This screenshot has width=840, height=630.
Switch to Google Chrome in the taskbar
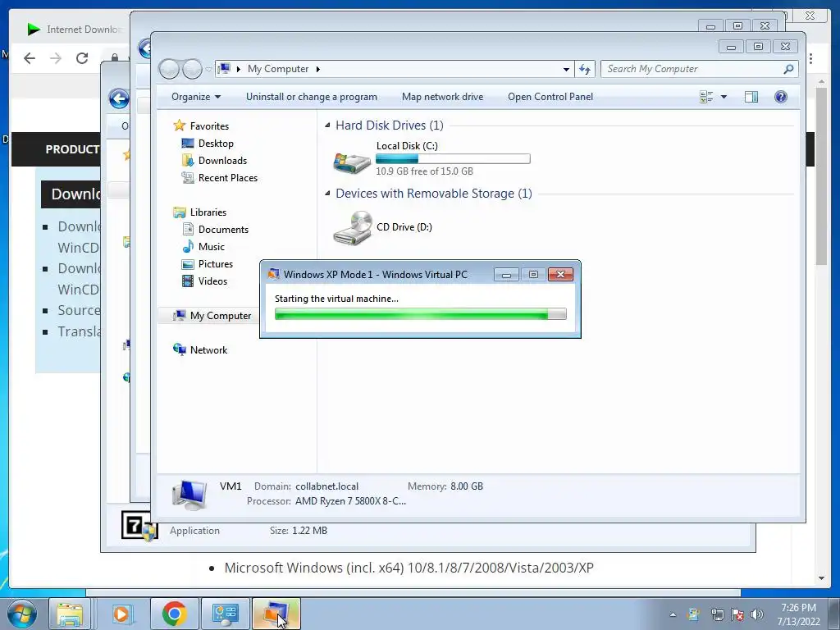point(174,614)
